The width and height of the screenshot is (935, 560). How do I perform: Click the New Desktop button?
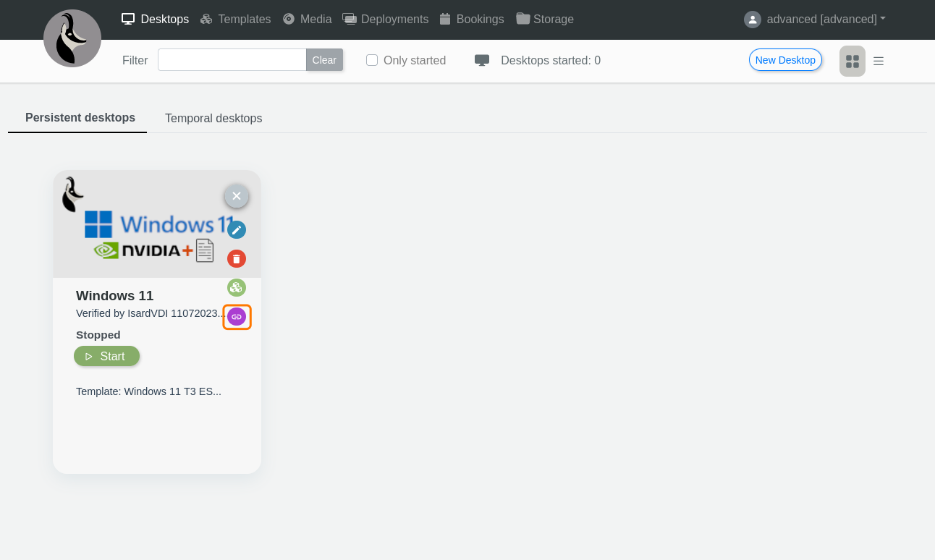pyautogui.click(x=785, y=60)
